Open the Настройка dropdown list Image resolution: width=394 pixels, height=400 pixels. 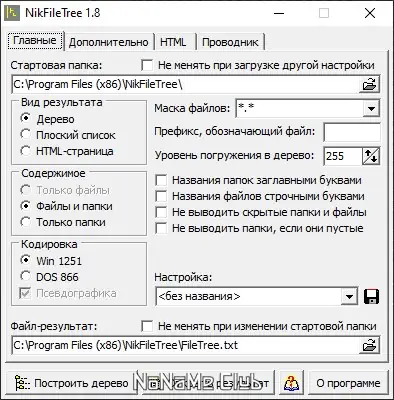click(349, 296)
